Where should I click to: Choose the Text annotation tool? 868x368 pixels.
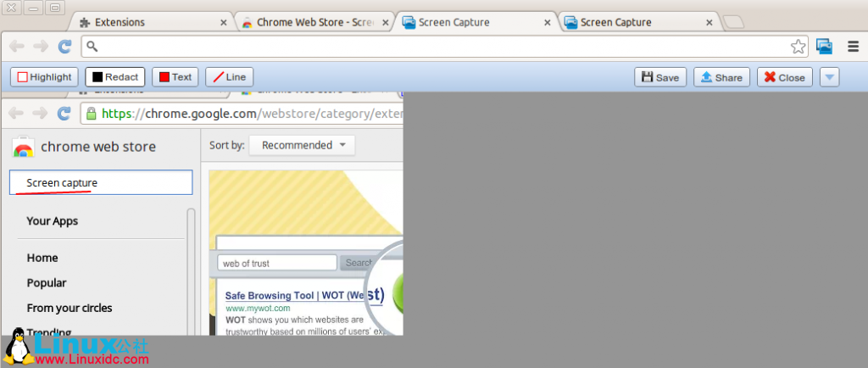[175, 77]
